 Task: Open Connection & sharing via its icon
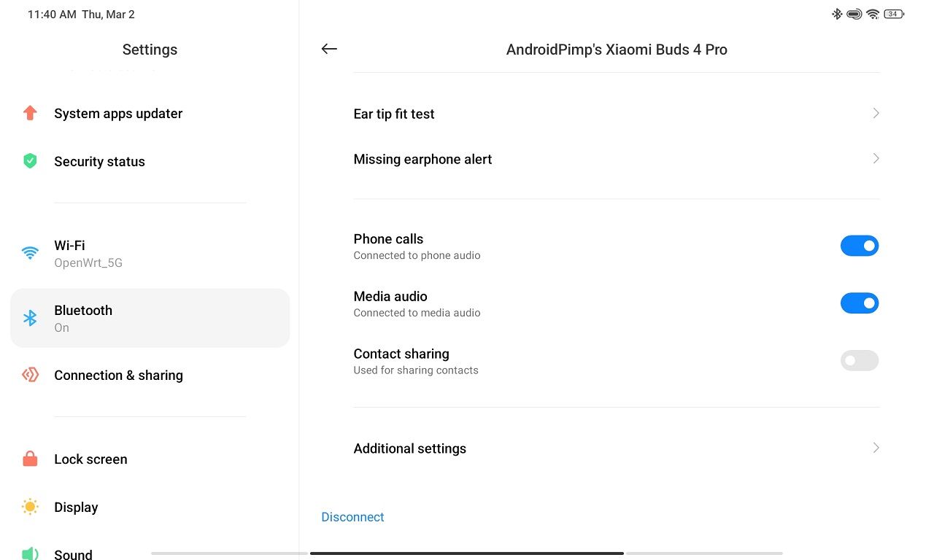pos(30,375)
